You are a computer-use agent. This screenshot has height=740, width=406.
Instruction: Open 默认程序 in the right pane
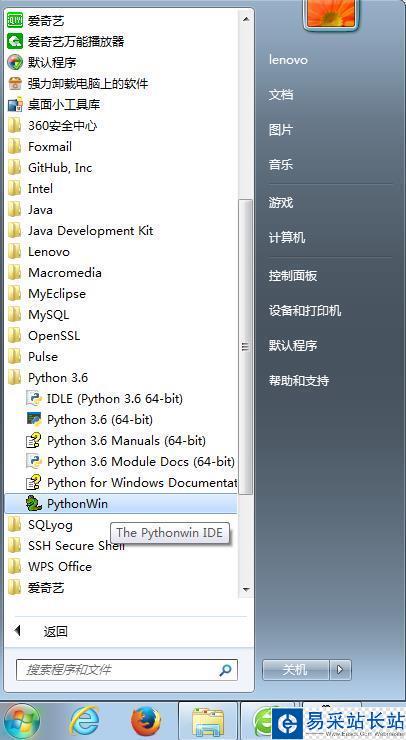click(293, 345)
